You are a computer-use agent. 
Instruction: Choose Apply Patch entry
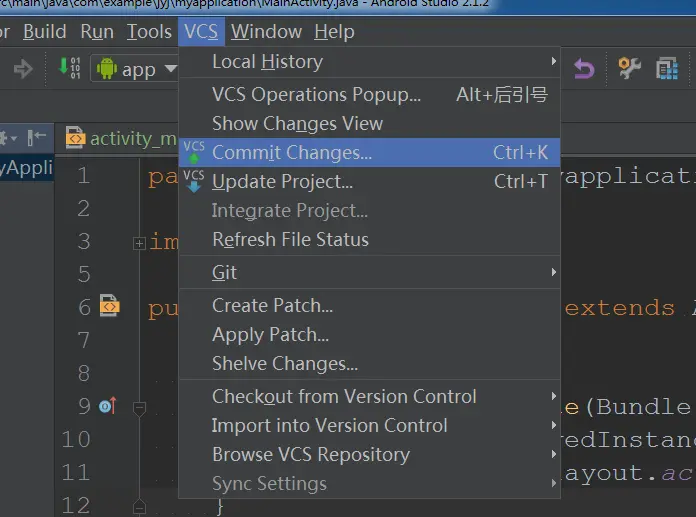tap(369, 335)
